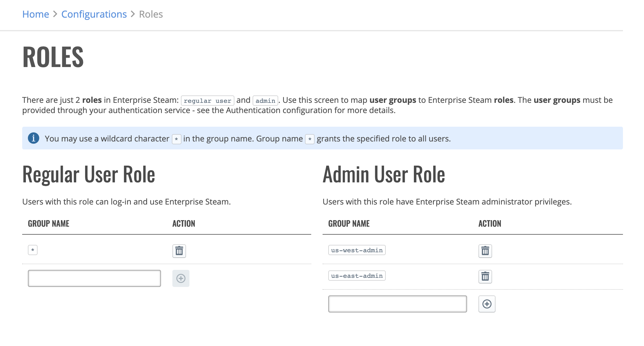Click the blue info icon in the notice

point(34,138)
